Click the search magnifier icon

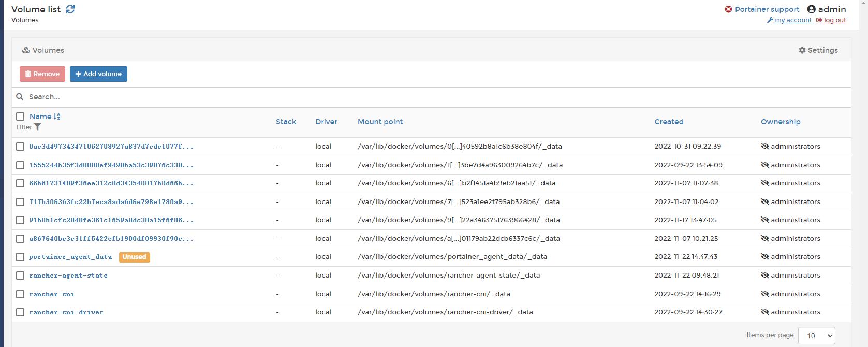pos(20,97)
